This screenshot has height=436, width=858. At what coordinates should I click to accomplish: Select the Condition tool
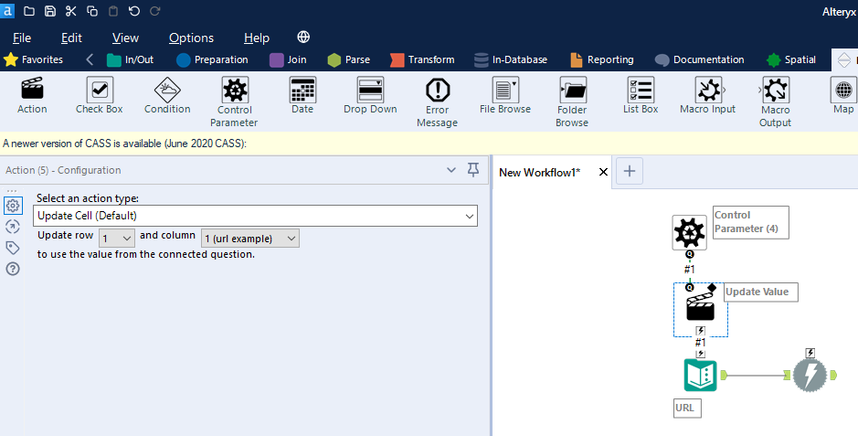(x=167, y=95)
